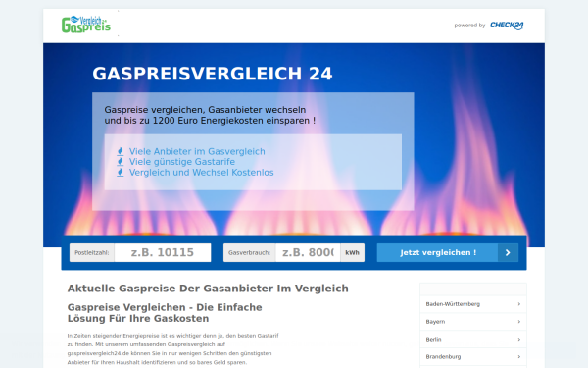
Task: Focus the Gasverbrauch input field
Action: pos(308,253)
